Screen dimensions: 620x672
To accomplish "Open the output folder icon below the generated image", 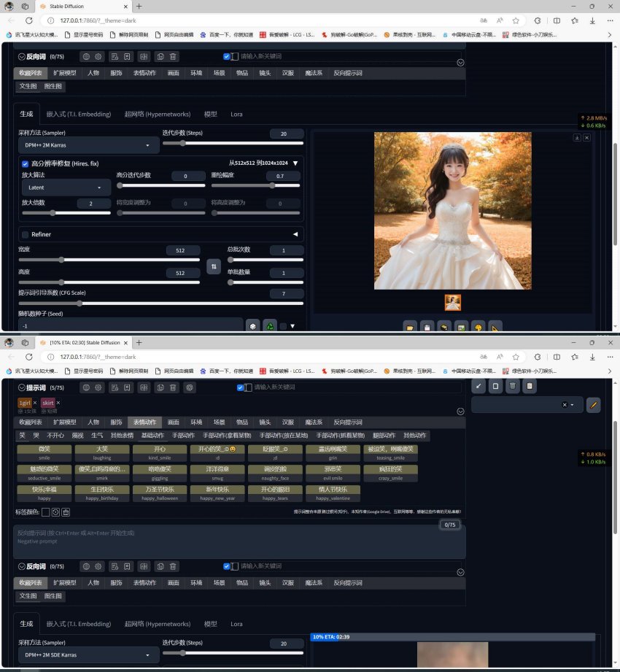I will coord(409,327).
